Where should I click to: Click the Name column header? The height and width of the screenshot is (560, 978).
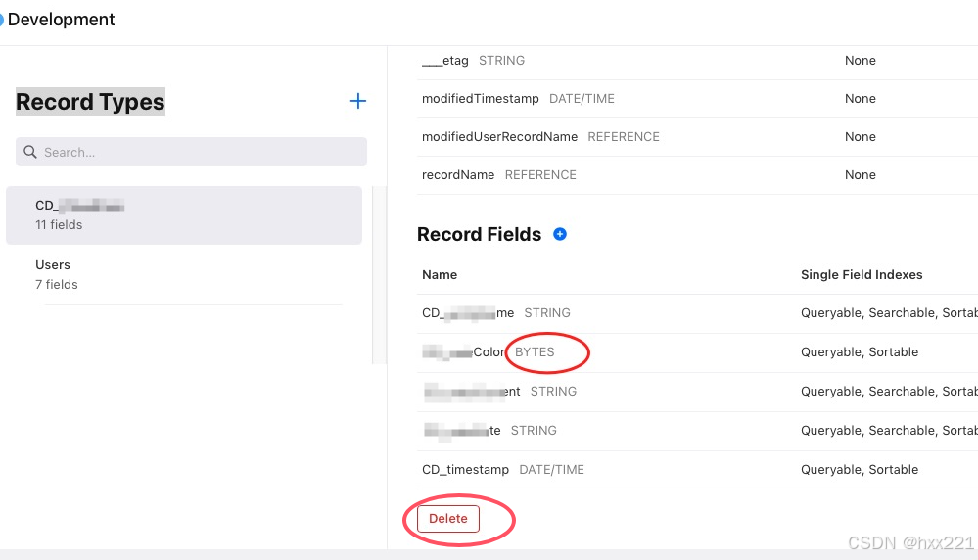[x=440, y=274]
